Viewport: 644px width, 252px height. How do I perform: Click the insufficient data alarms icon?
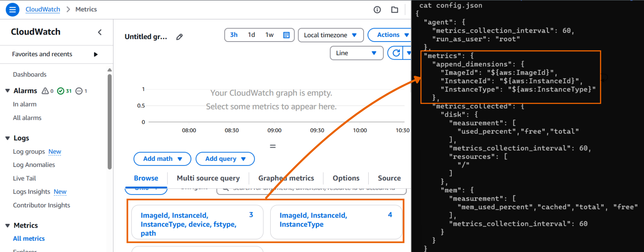pos(79,91)
